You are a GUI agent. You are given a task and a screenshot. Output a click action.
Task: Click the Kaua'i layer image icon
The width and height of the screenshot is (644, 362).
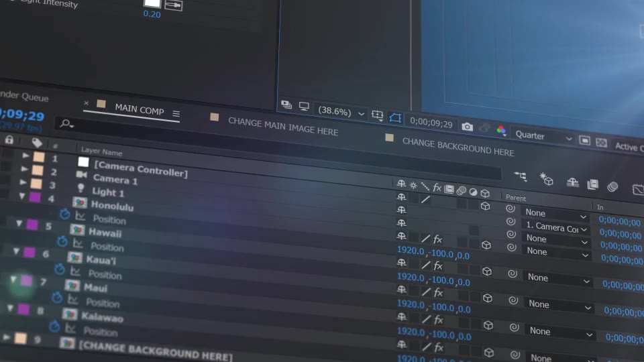point(74,257)
